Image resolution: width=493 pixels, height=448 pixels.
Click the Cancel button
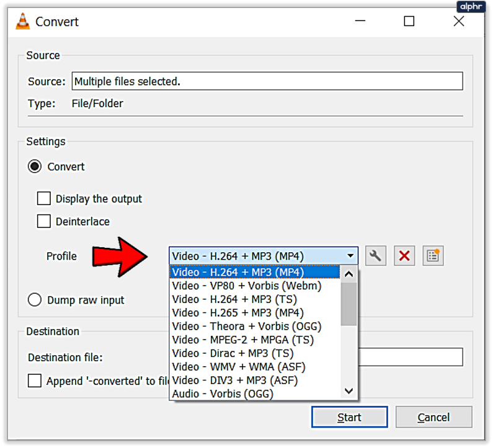[433, 417]
